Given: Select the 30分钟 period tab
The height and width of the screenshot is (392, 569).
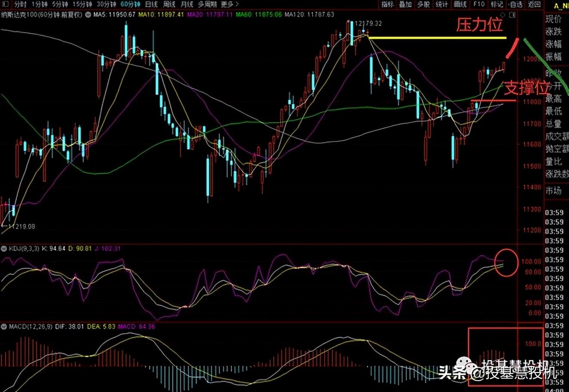Looking at the screenshot, I should (106, 4).
